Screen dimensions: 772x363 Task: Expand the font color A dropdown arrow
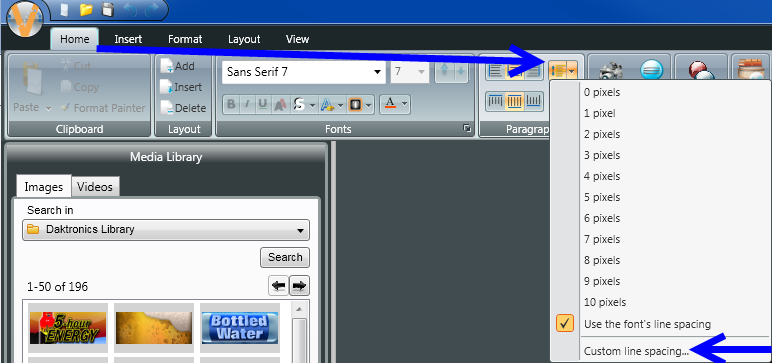pos(404,104)
